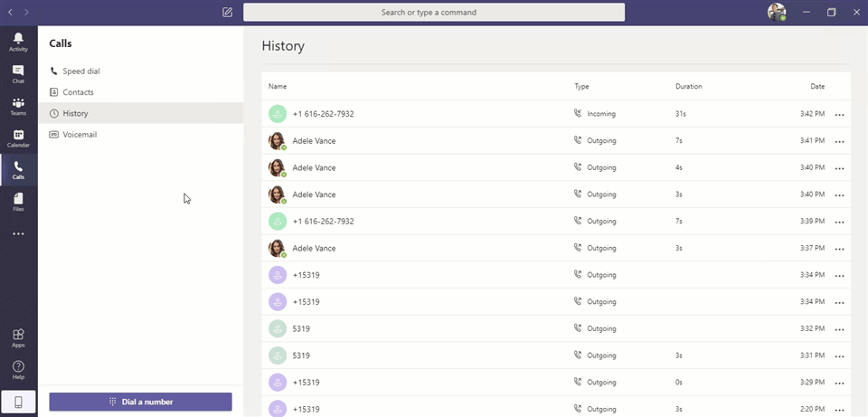
Task: Select History in Calls panel
Action: [x=141, y=114]
